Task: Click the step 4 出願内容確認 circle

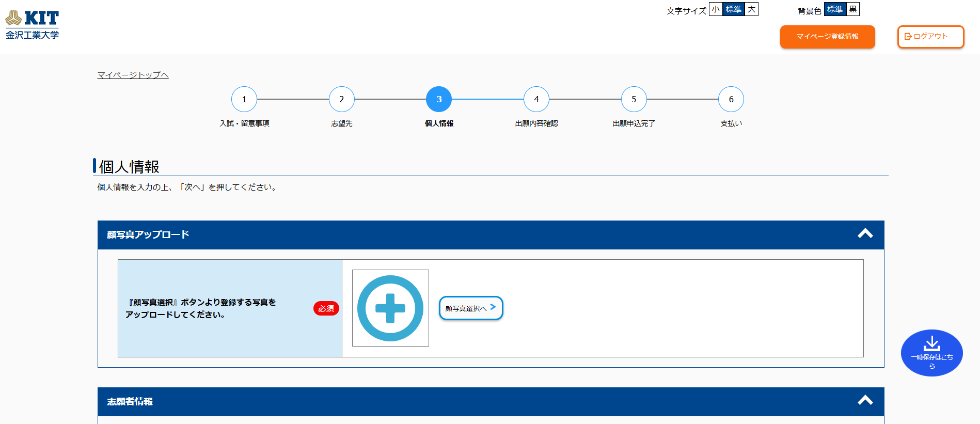Action: click(x=536, y=99)
